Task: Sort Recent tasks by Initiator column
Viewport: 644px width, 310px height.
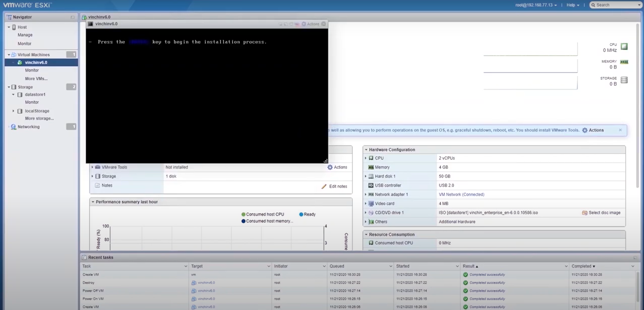Action: click(299, 266)
